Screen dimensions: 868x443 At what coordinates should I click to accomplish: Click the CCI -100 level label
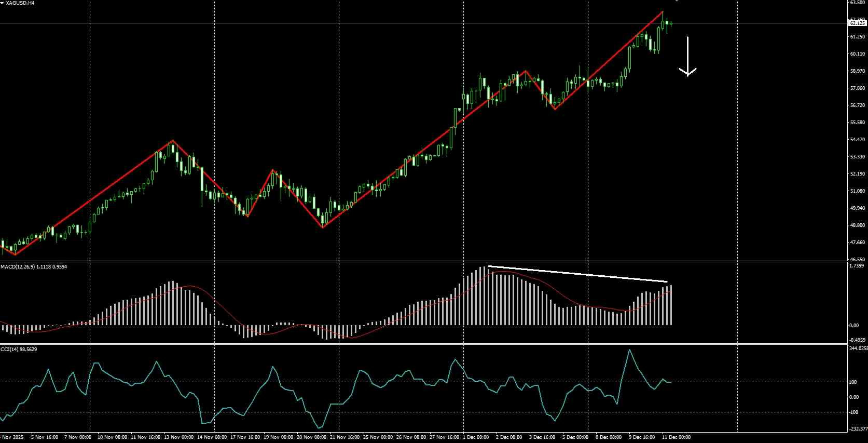pyautogui.click(x=855, y=412)
